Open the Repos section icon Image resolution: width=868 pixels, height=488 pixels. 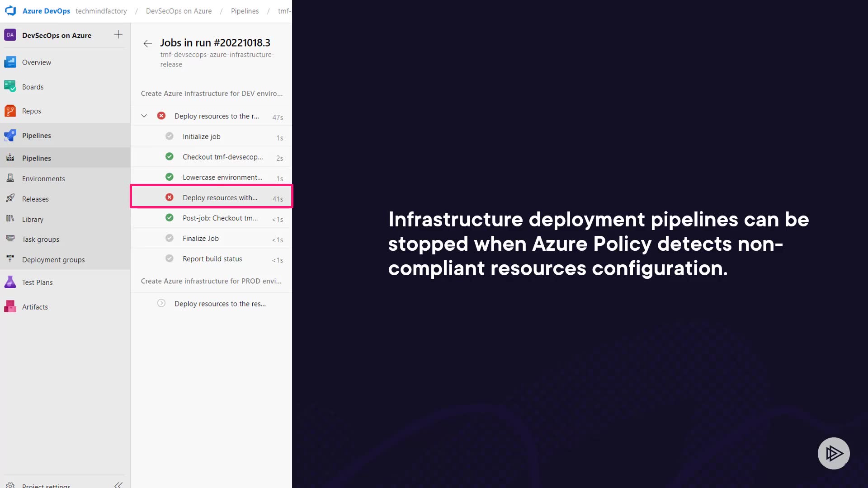(x=10, y=111)
